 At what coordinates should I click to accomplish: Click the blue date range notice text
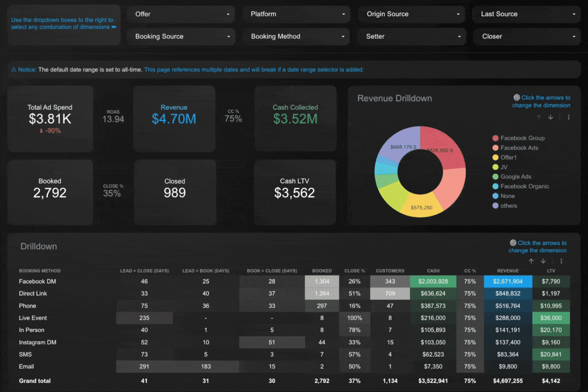click(x=254, y=70)
